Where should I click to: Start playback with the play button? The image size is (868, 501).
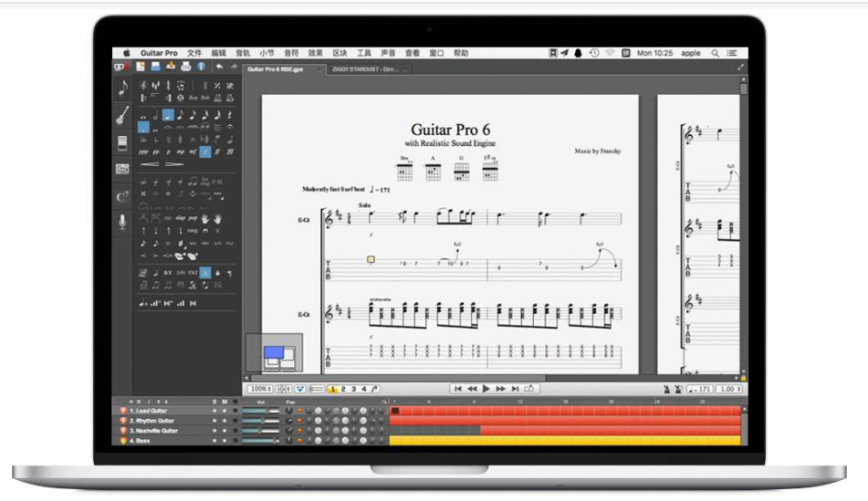(486, 389)
